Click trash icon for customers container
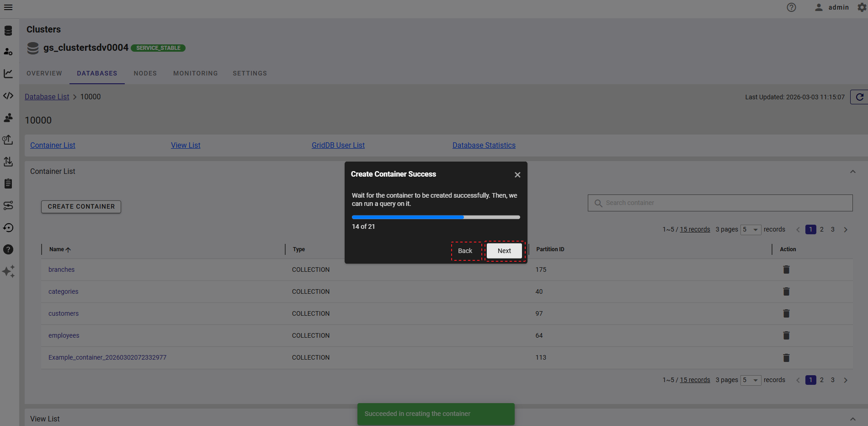Screen dimensions: 868x426 click(786, 313)
